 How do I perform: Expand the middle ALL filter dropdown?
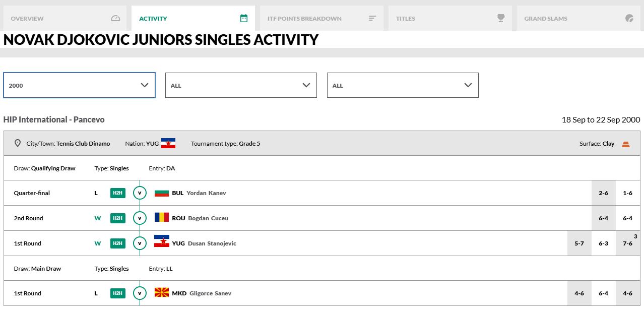click(x=241, y=85)
